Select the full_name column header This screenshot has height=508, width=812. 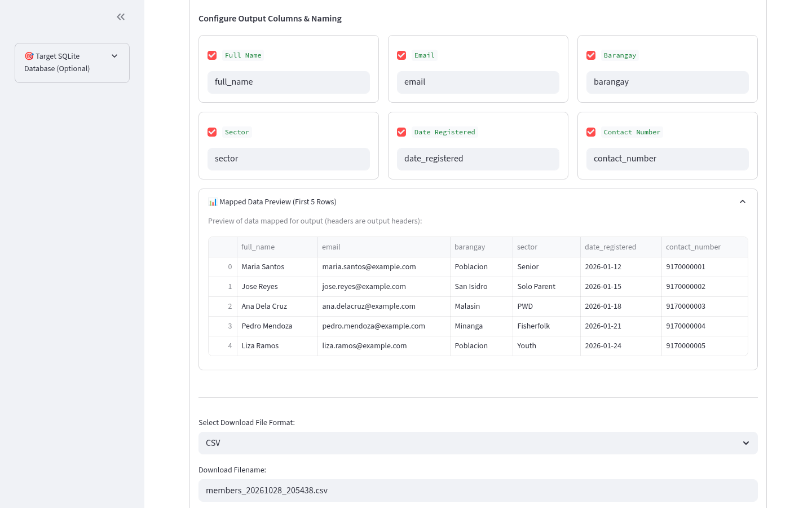(x=277, y=247)
